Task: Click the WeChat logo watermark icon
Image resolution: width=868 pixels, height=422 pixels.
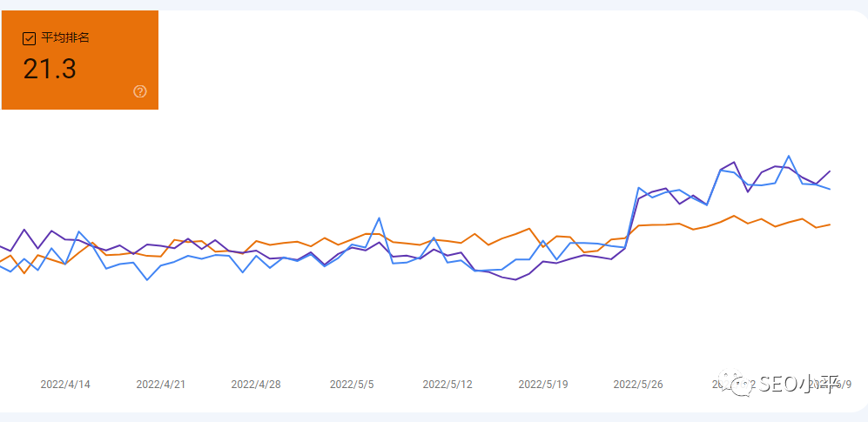Action: coord(743,384)
